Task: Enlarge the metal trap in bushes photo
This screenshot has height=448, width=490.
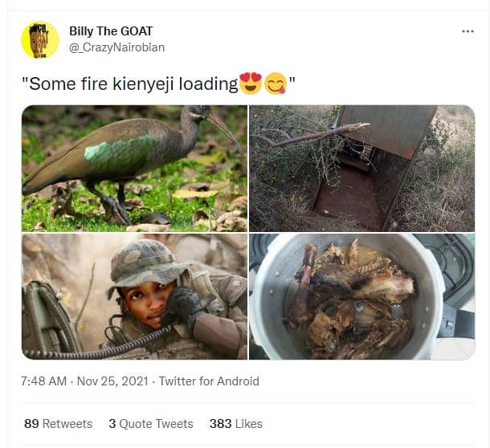Action: [361, 168]
